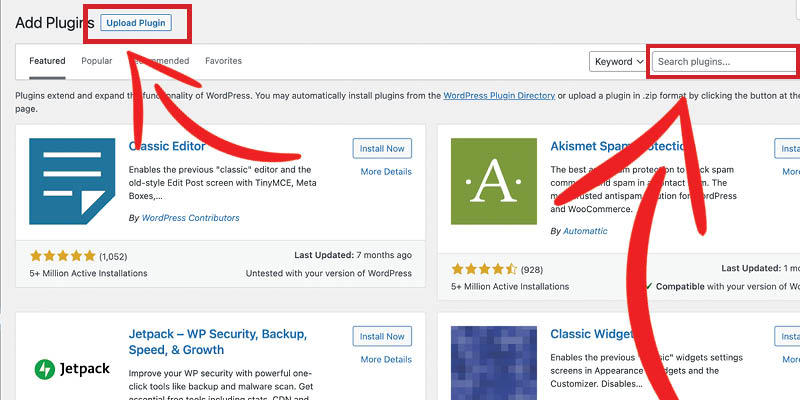This screenshot has height=400, width=800.
Task: Open the Jetpack plugin title link
Action: point(218,342)
